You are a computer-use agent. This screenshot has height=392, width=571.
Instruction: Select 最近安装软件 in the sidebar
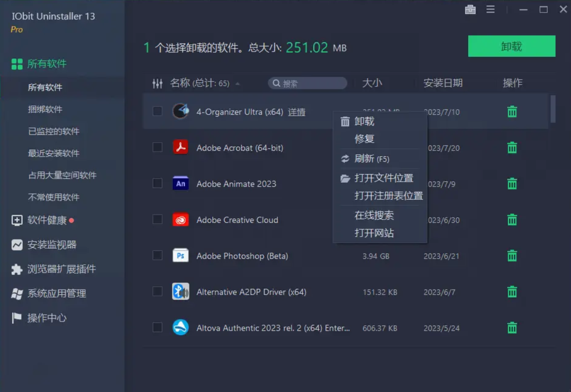point(54,153)
